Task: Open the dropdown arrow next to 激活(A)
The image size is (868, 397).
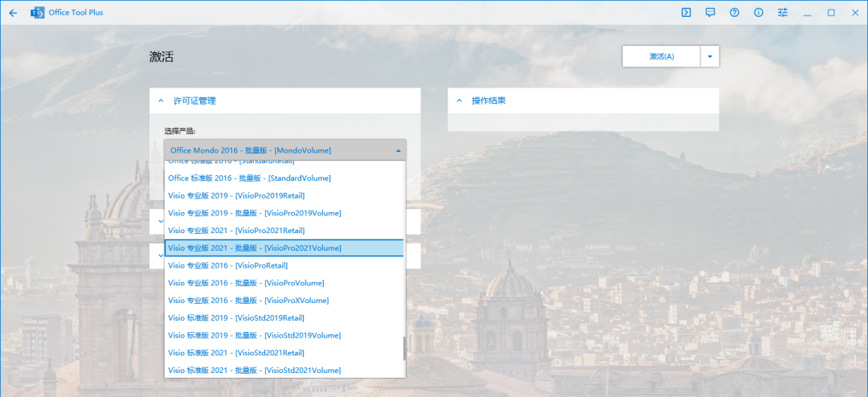Action: [710, 56]
